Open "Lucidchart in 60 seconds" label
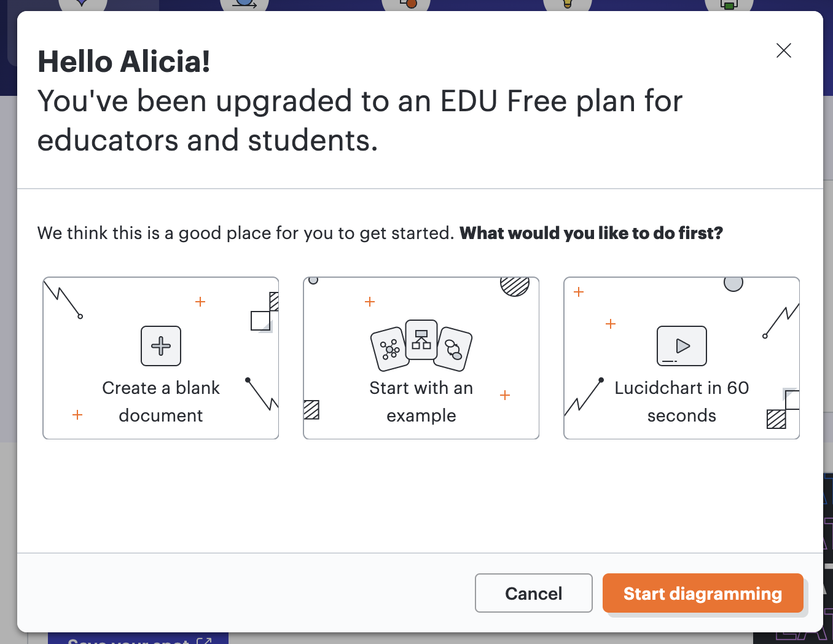The width and height of the screenshot is (833, 644). coord(682,401)
